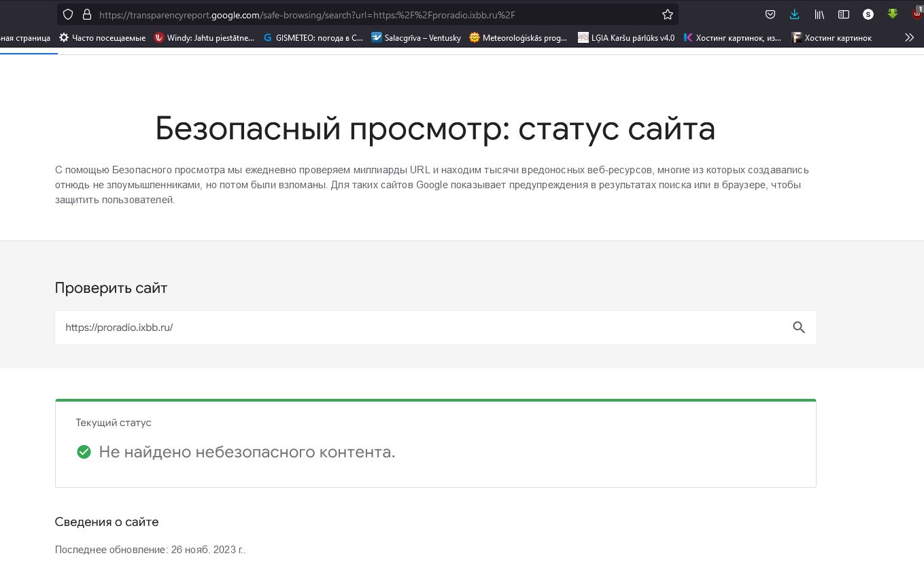Screen dimensions: 924x564
Task: Click the magnifier search icon in site check
Action: (799, 328)
